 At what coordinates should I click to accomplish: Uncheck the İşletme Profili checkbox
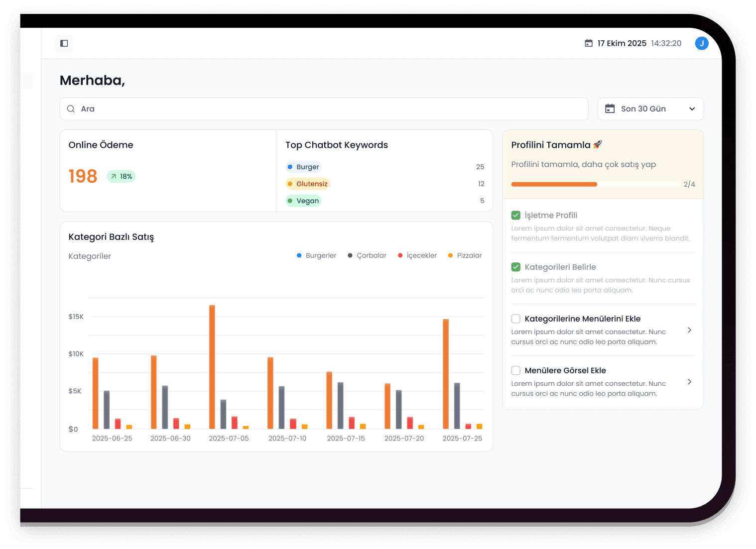[516, 216]
